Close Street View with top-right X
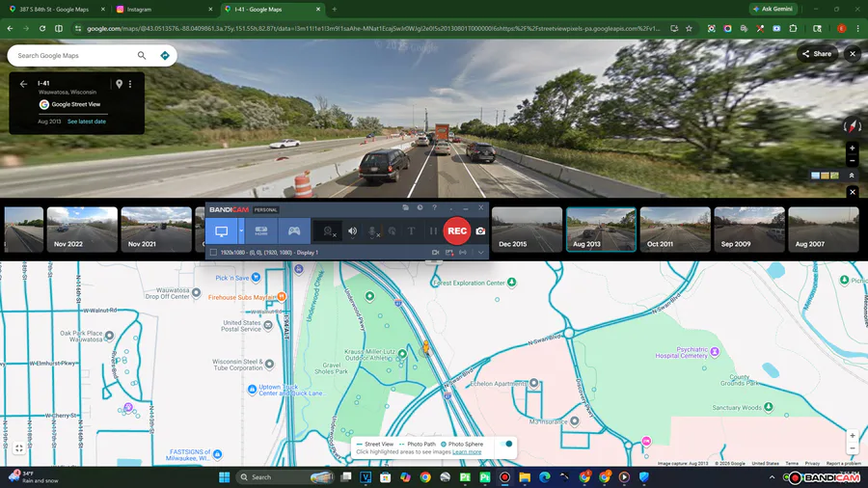The width and height of the screenshot is (868, 488). click(x=853, y=54)
